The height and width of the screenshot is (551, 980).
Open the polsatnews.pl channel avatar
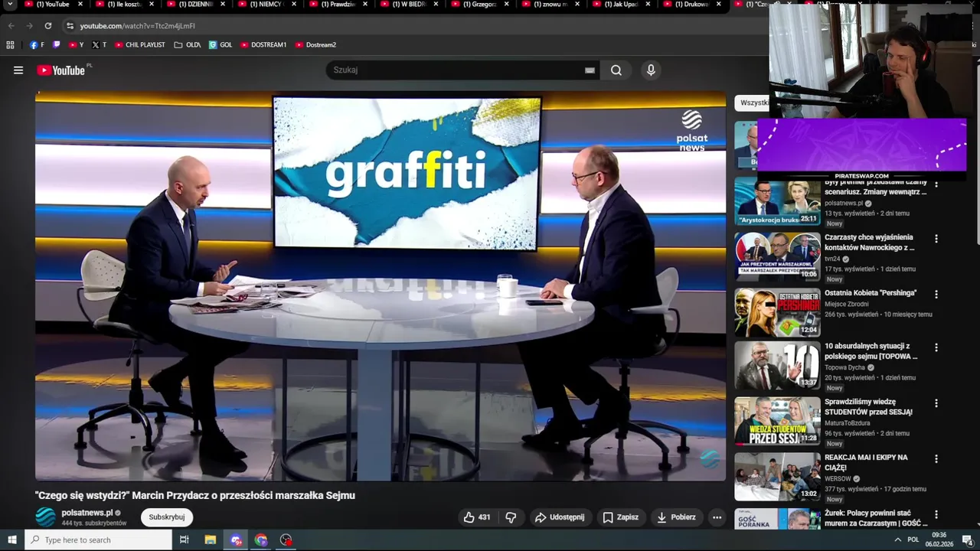[46, 517]
